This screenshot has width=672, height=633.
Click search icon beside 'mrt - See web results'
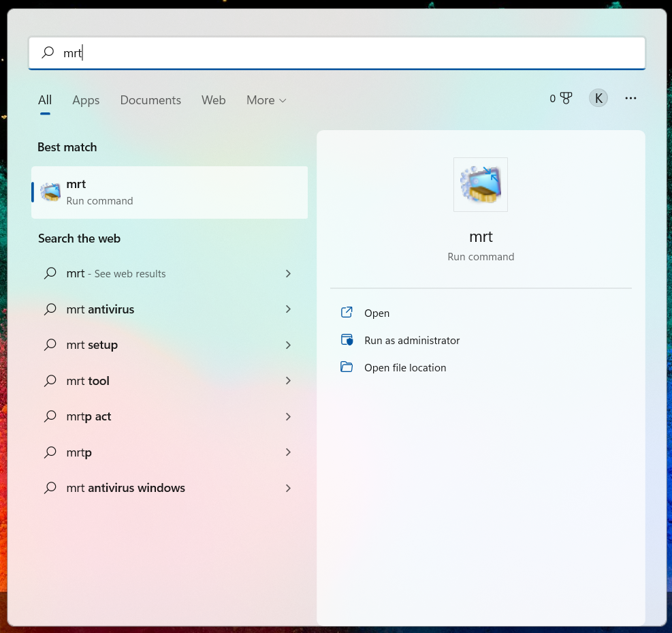[x=50, y=273]
